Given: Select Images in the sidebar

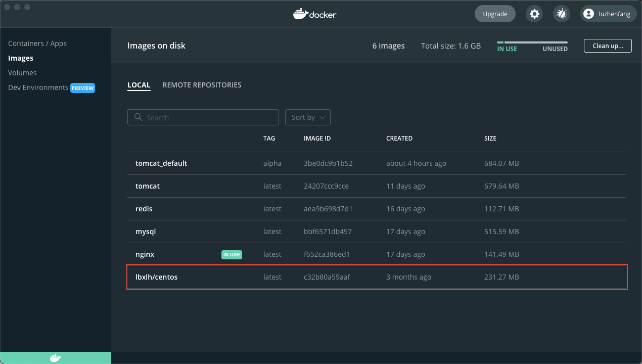Looking at the screenshot, I should [x=21, y=58].
